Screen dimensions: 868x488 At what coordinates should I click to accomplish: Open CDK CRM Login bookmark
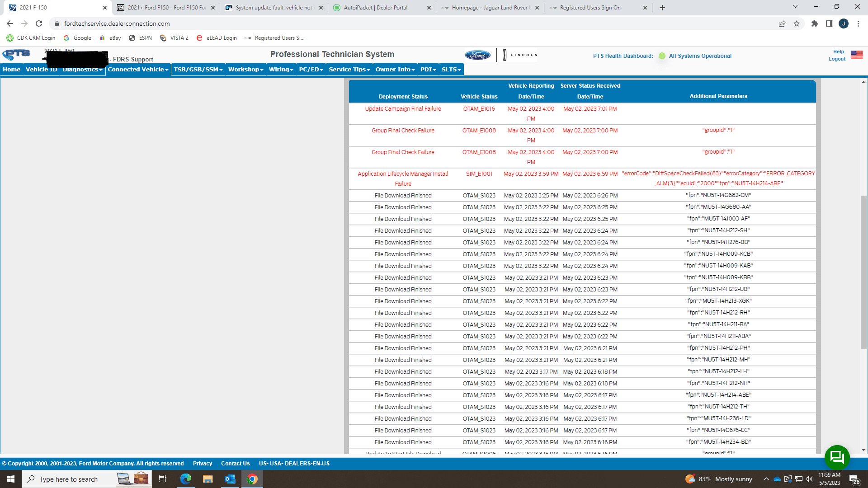click(x=31, y=38)
